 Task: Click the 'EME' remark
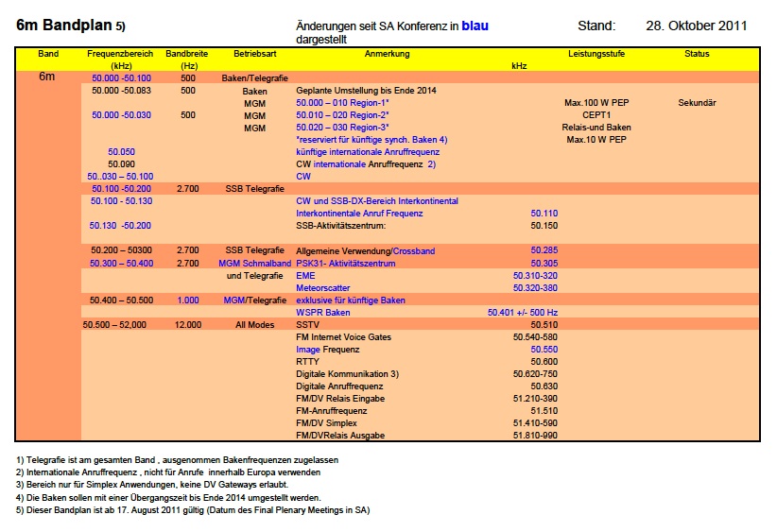[305, 275]
